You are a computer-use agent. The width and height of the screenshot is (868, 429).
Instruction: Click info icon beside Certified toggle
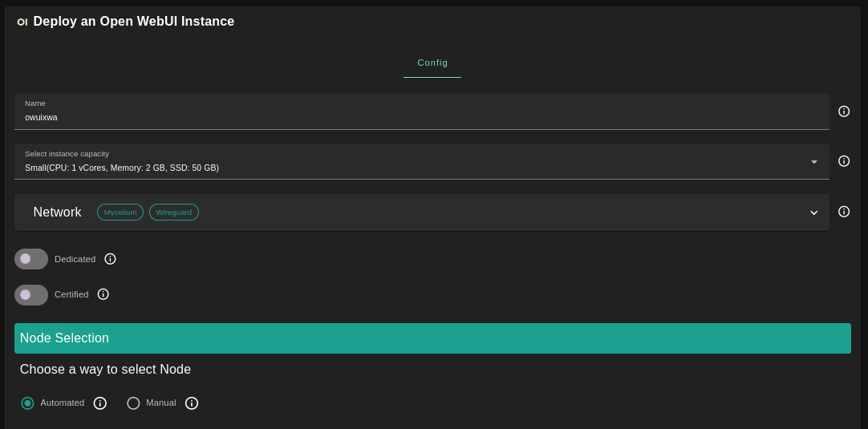pyautogui.click(x=103, y=294)
